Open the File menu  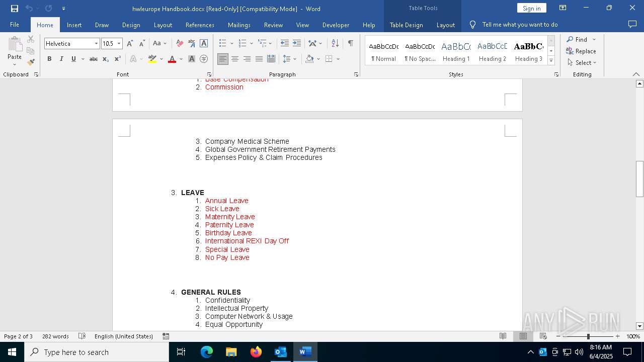click(15, 25)
